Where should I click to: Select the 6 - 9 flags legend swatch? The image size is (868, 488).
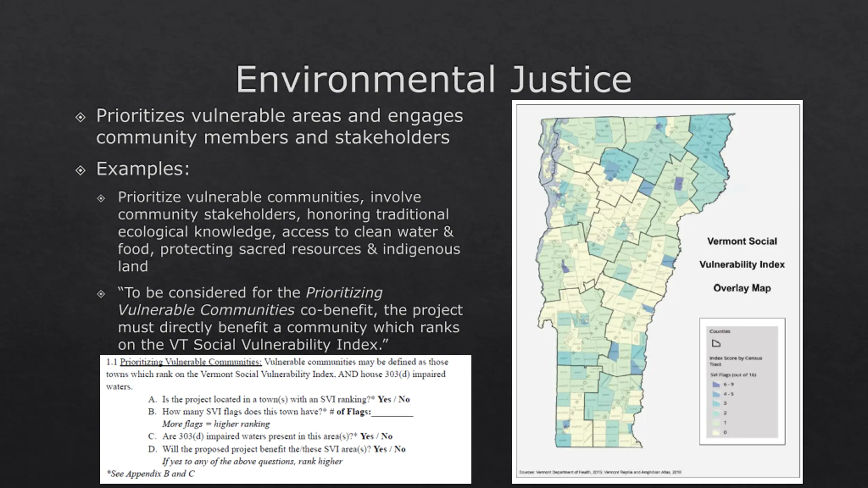(x=716, y=385)
